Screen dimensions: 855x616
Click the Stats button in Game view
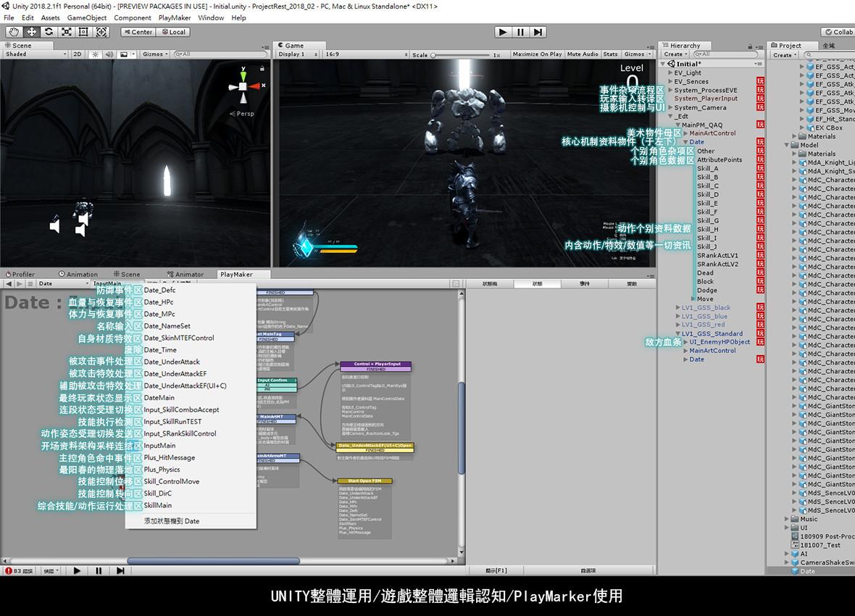[x=611, y=54]
